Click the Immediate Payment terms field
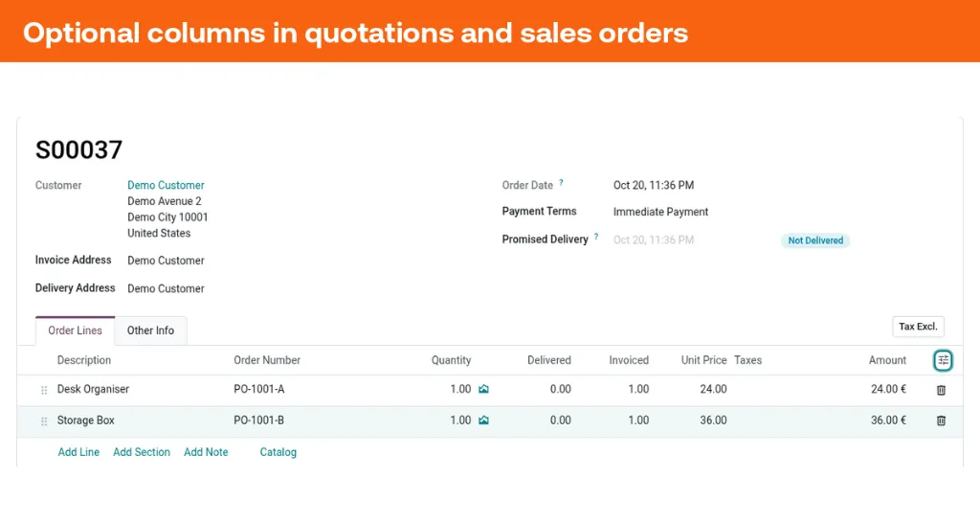This screenshot has height=523, width=980. 660,212
